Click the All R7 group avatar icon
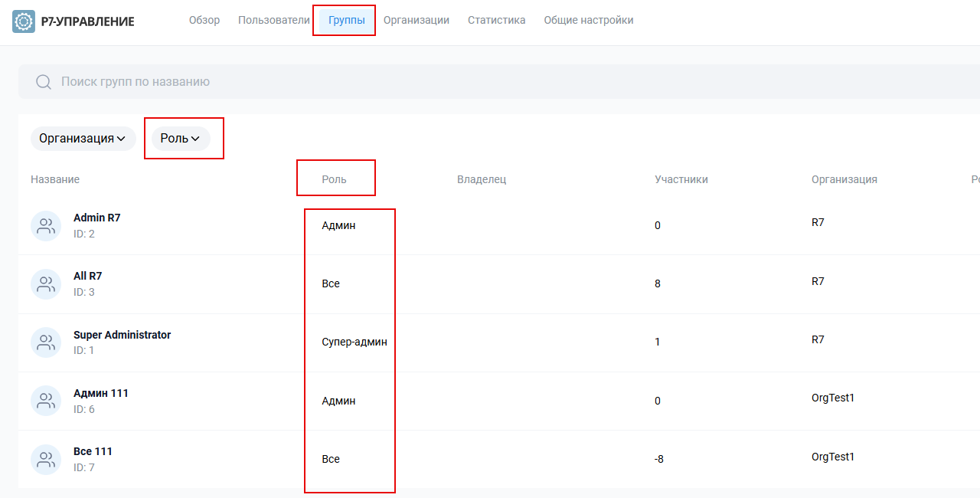 (46, 284)
